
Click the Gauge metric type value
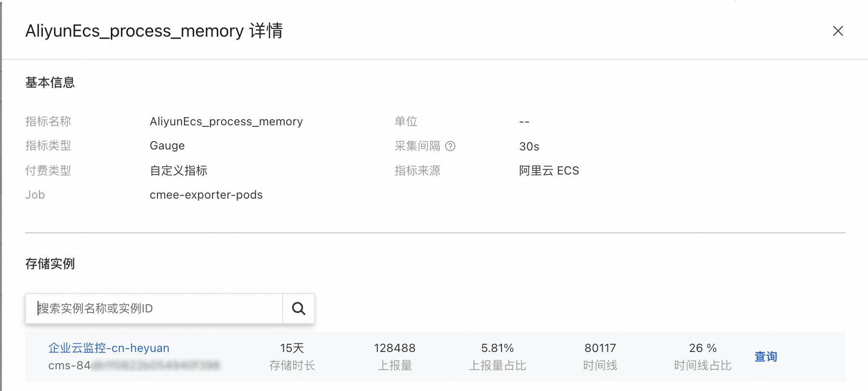click(167, 146)
